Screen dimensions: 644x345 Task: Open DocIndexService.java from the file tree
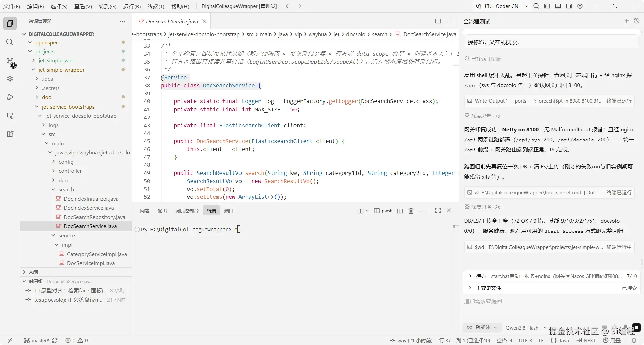pos(89,208)
